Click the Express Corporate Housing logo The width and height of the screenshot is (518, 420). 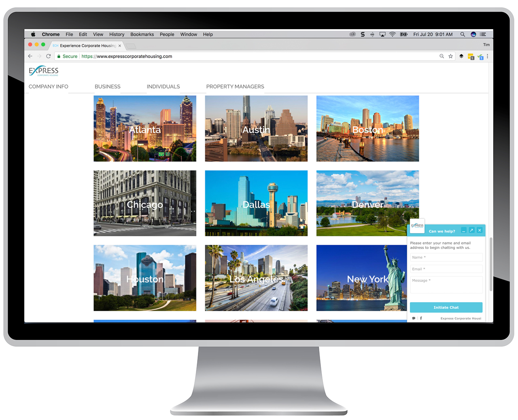[44, 71]
